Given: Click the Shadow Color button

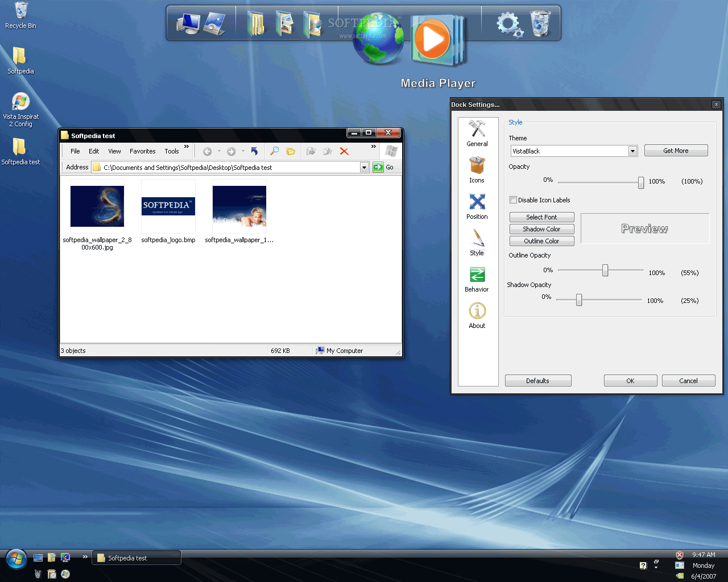Looking at the screenshot, I should pyautogui.click(x=541, y=229).
